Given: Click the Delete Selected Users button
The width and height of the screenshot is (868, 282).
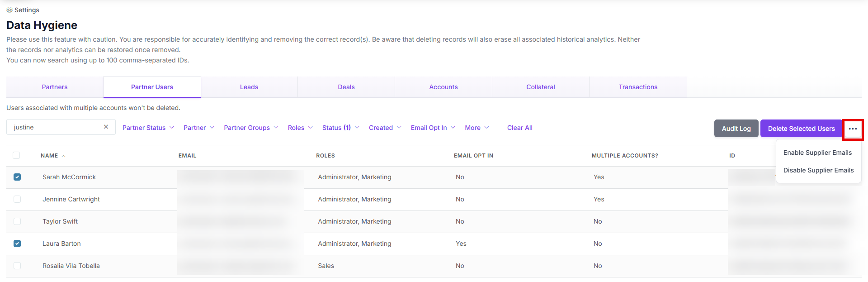Looking at the screenshot, I should point(801,129).
